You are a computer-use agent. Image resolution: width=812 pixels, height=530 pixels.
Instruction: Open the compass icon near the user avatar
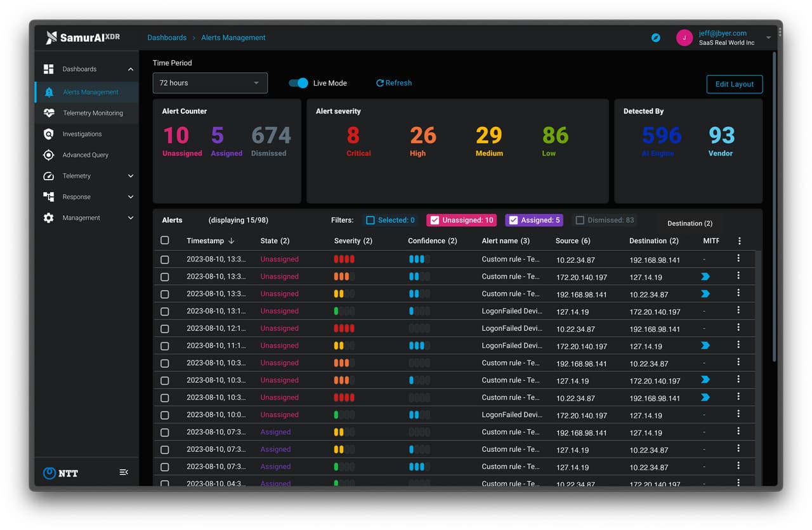point(655,38)
